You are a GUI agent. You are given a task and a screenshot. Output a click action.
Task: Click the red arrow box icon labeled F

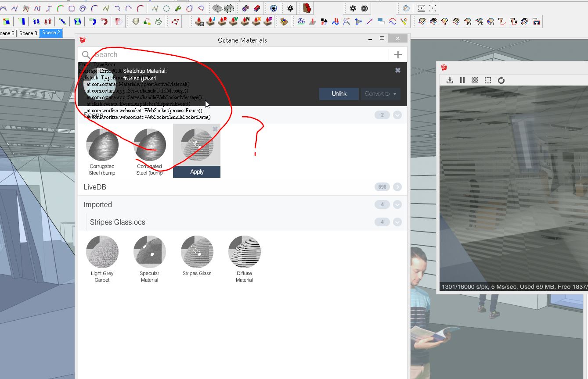(x=268, y=21)
